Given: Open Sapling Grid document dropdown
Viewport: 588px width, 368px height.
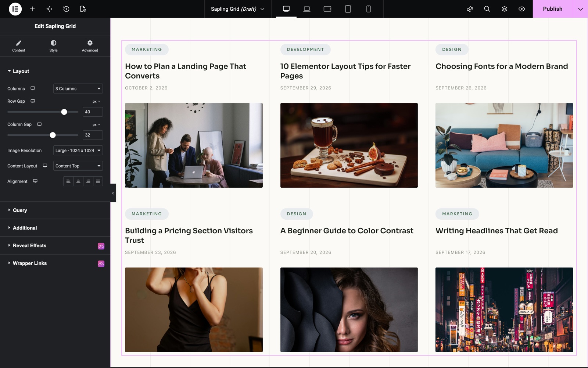Looking at the screenshot, I should click(x=237, y=9).
